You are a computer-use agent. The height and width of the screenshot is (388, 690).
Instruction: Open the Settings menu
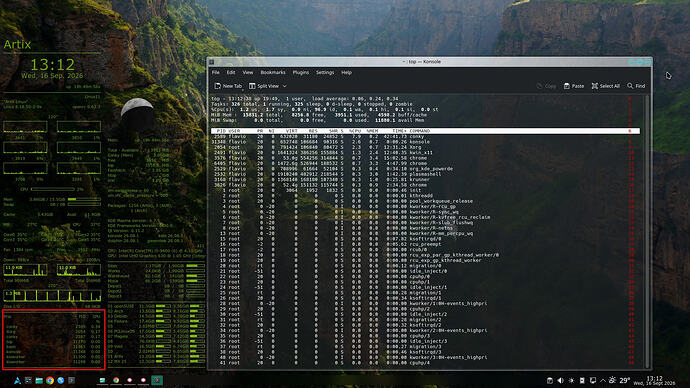[325, 73]
